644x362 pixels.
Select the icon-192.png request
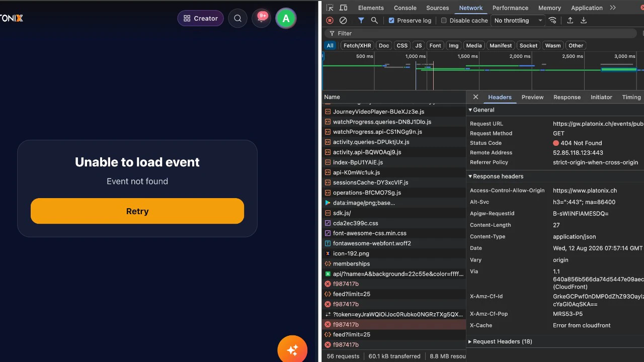point(394,253)
